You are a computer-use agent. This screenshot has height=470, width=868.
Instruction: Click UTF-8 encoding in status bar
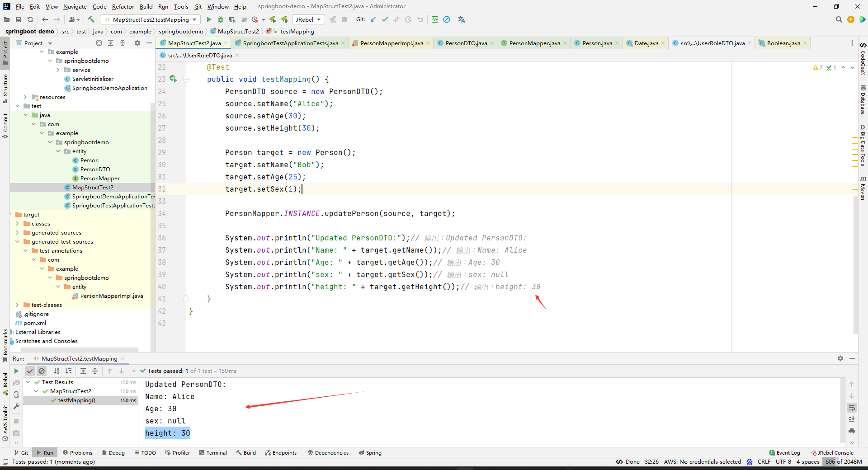pyautogui.click(x=783, y=462)
